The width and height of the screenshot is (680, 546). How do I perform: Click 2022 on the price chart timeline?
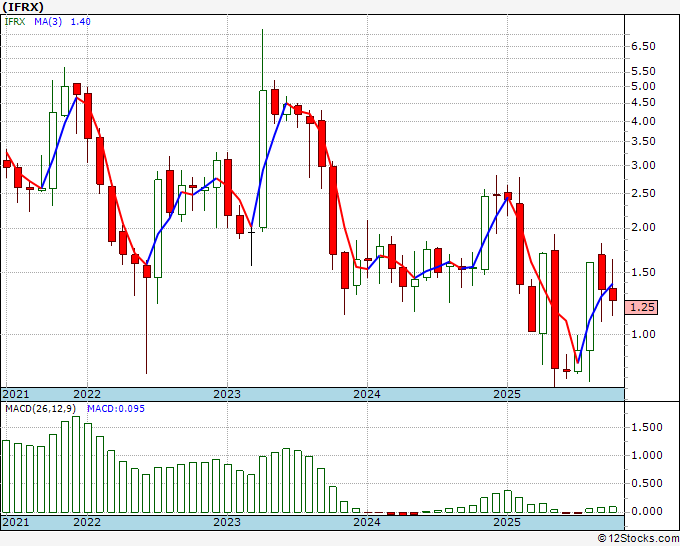pos(87,394)
